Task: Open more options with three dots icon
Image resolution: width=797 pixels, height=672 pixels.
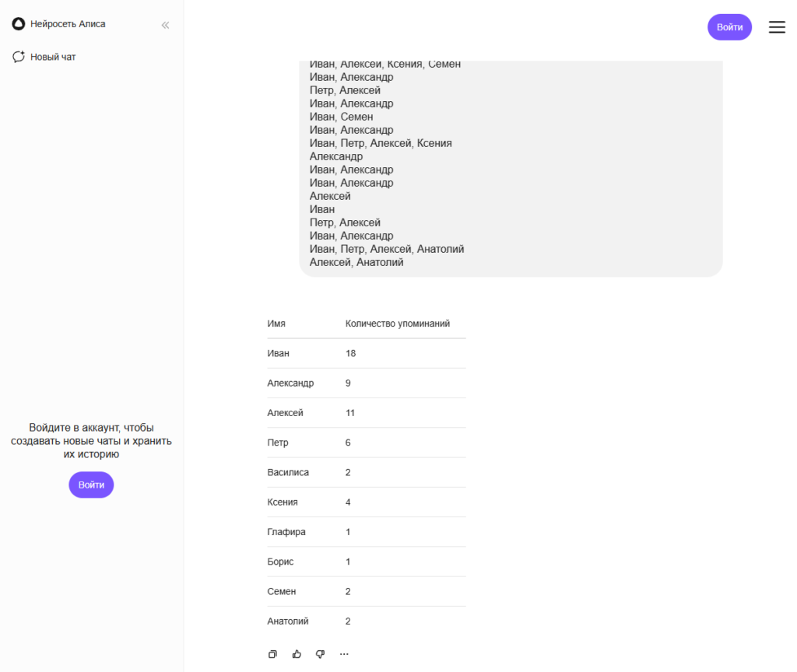Action: click(344, 654)
